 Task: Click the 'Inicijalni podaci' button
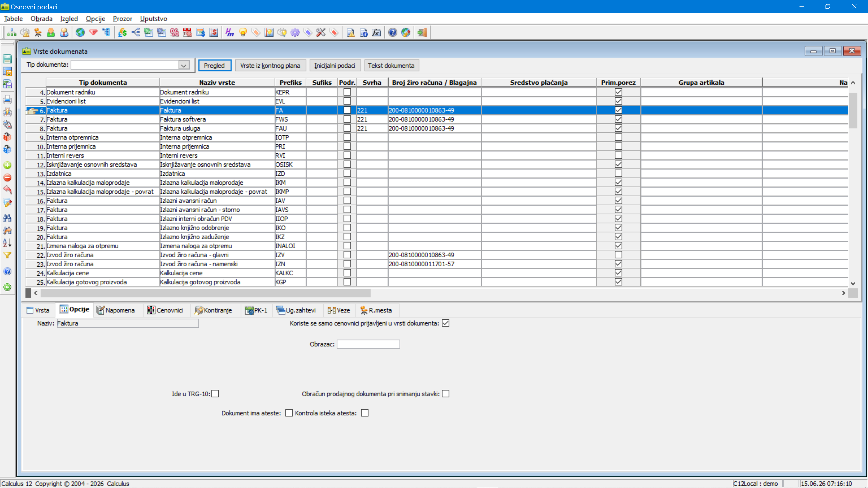[x=335, y=66]
